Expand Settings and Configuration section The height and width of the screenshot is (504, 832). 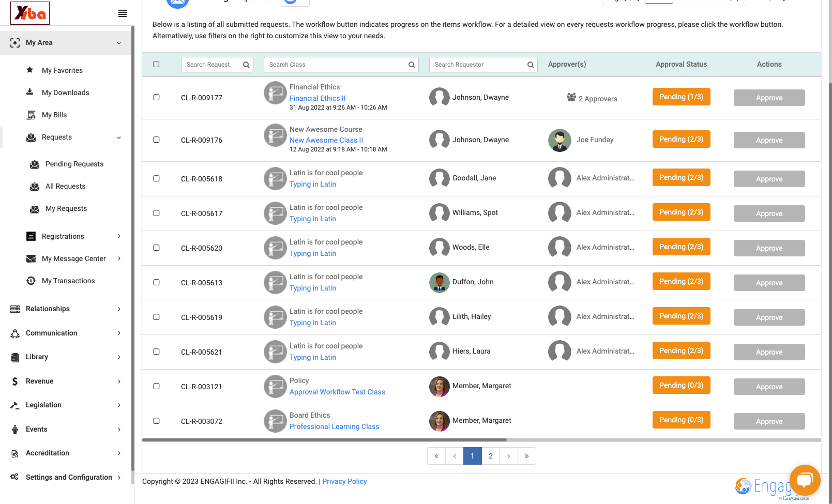click(x=119, y=478)
